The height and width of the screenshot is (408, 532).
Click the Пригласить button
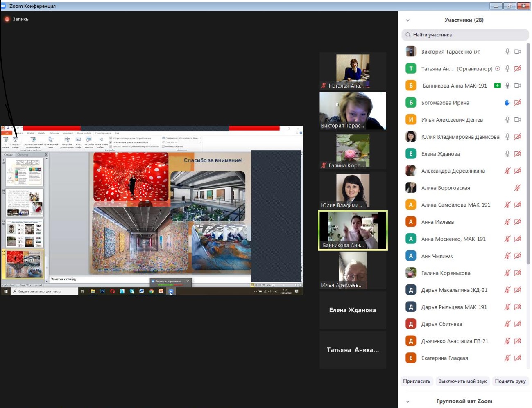tap(417, 381)
